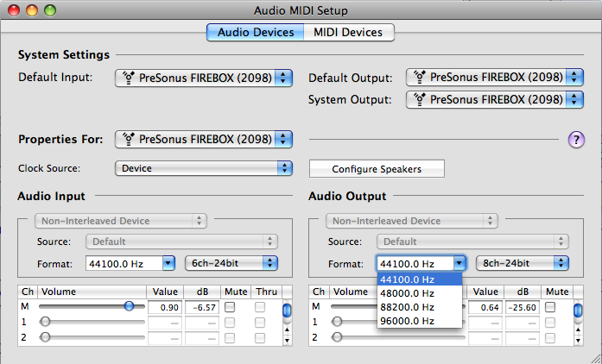Click down arrow of input channel list scrollbar
Viewport: 602px width, 364px height.
[287, 340]
